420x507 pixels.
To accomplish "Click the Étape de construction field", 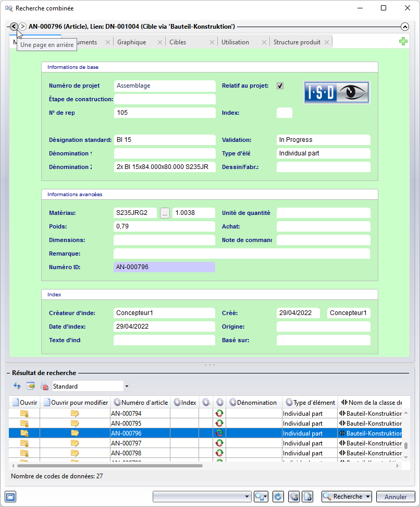I will tap(165, 99).
